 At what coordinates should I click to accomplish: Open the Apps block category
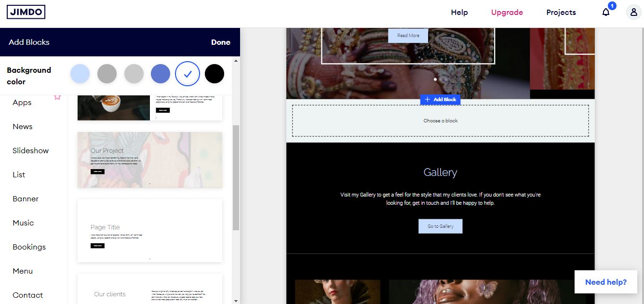[22, 102]
